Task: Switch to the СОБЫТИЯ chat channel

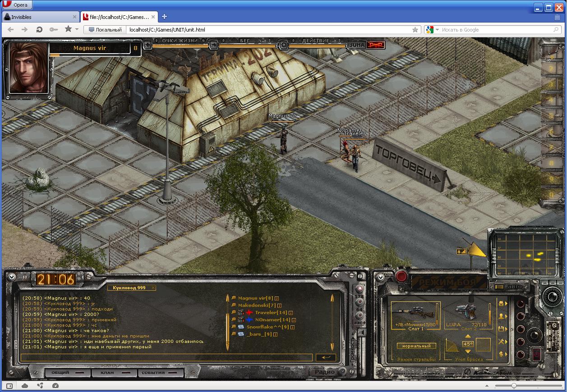Action: (161, 373)
